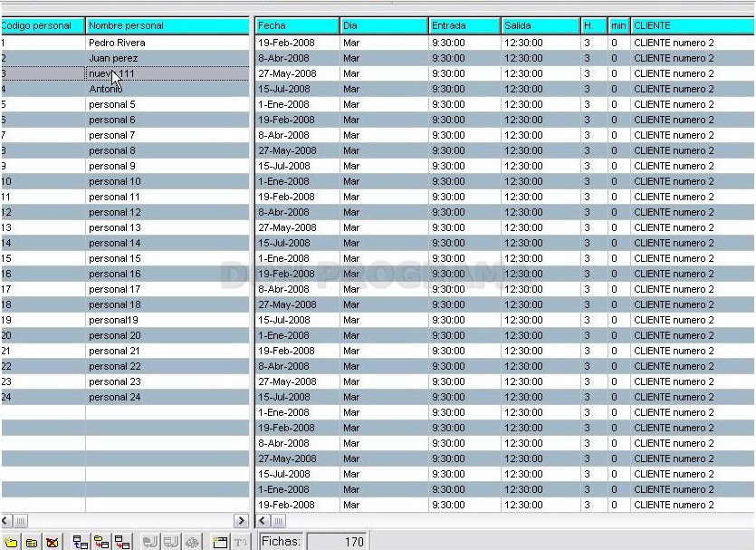Viewport: 756px width, 550px height.
Task: Click left arrow of the schedule grid scrollbar
Action: [x=263, y=521]
